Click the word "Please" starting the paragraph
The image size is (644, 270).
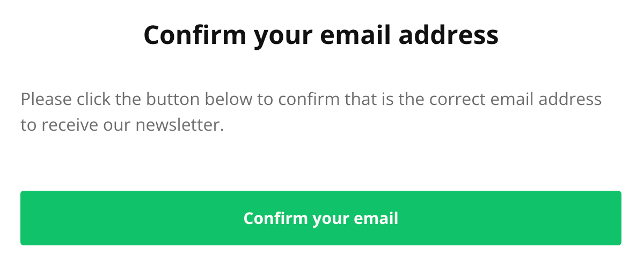46,100
